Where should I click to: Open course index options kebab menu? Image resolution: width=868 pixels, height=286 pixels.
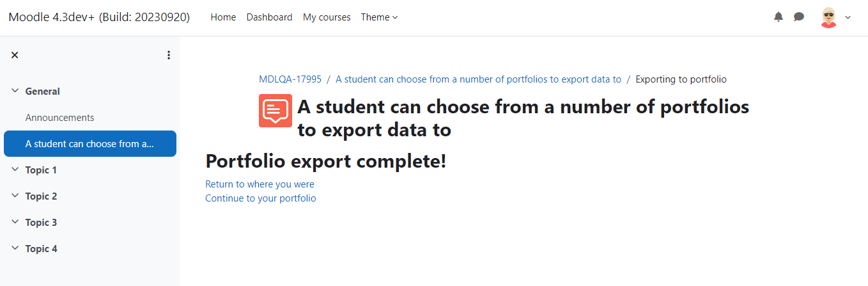(x=169, y=55)
